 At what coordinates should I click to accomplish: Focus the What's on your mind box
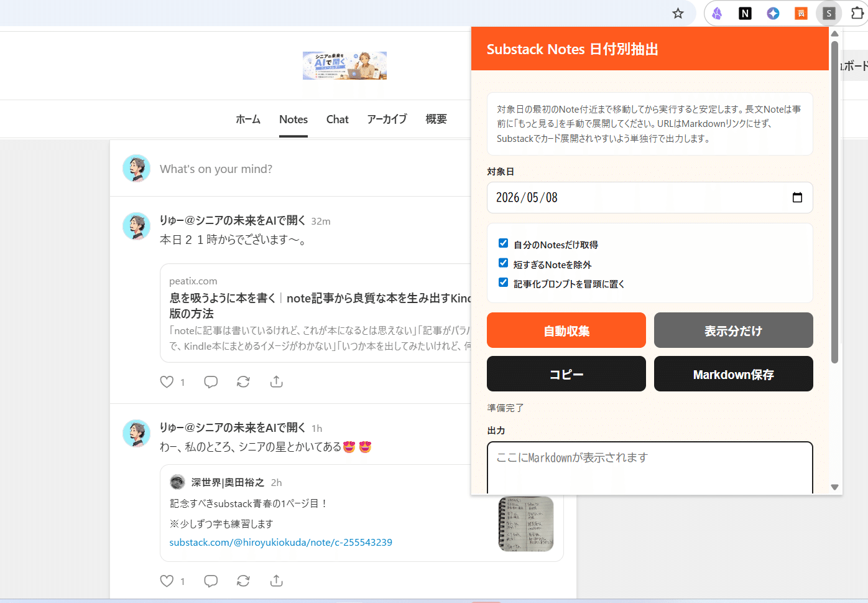tap(216, 169)
